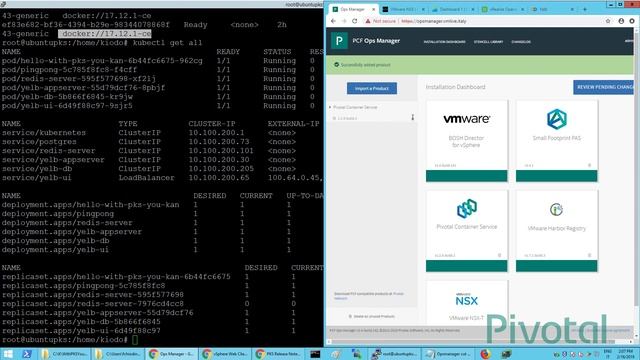
Task: Click pod/yelb-appserver-55d79dcf76-8pbjf in terminal
Action: 83,88
